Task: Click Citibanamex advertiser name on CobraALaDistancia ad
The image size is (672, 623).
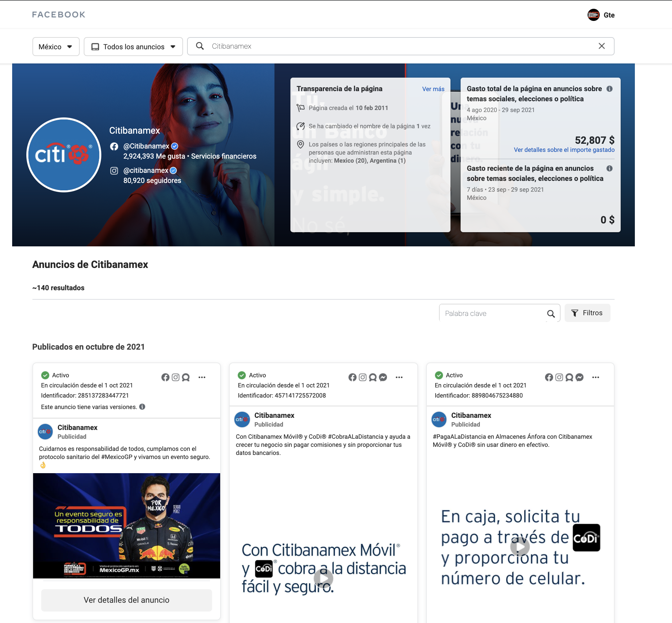Action: click(274, 415)
